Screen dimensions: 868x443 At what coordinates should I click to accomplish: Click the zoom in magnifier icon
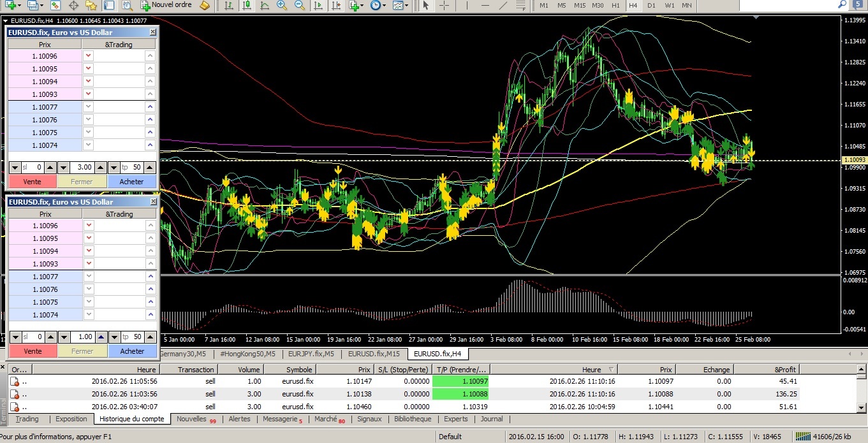point(282,6)
